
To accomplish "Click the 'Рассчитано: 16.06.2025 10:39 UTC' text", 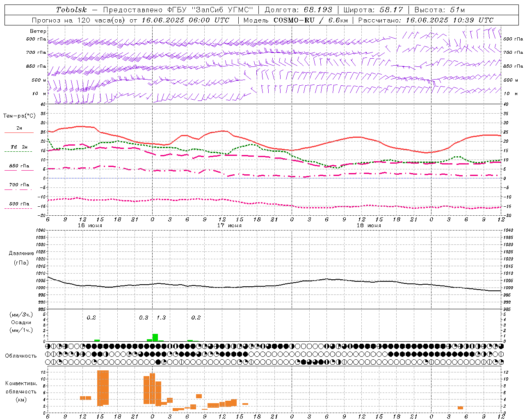I will click(x=426, y=20).
